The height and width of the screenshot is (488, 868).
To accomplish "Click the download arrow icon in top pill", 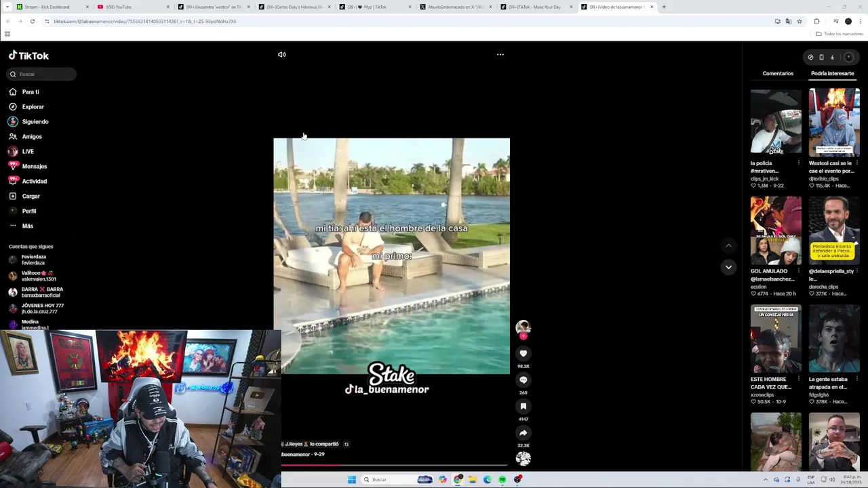I will click(832, 57).
